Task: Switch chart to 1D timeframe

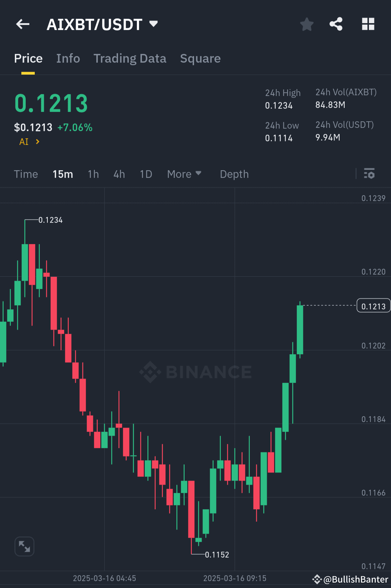Action: (x=146, y=174)
